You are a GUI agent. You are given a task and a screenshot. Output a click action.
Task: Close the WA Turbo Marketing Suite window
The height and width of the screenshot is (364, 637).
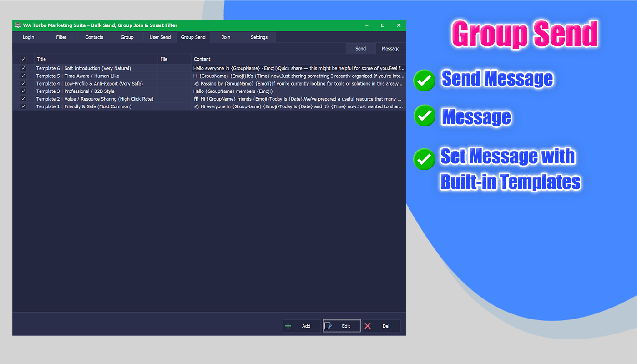click(399, 25)
